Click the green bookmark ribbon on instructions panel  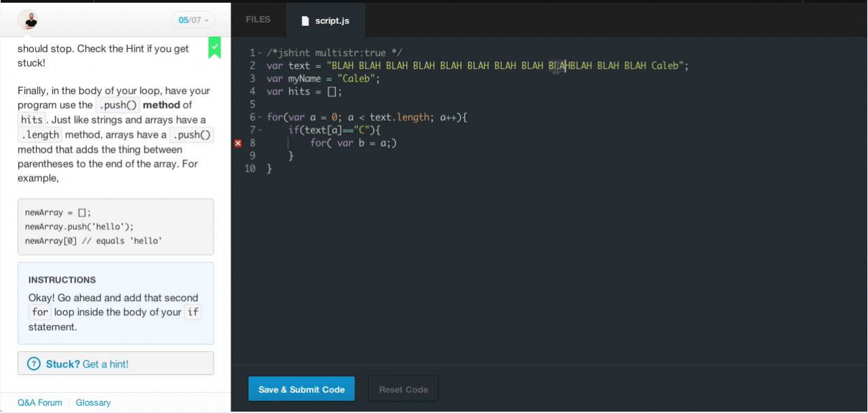[214, 49]
